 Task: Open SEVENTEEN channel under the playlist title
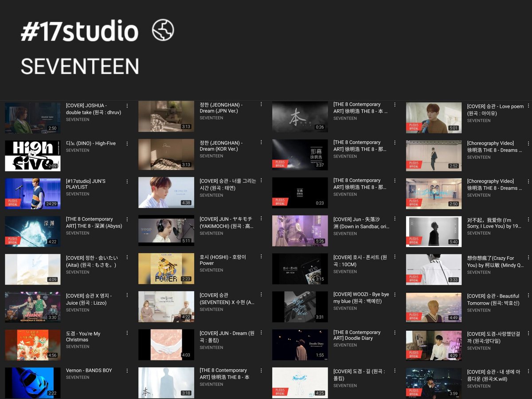tap(80, 66)
